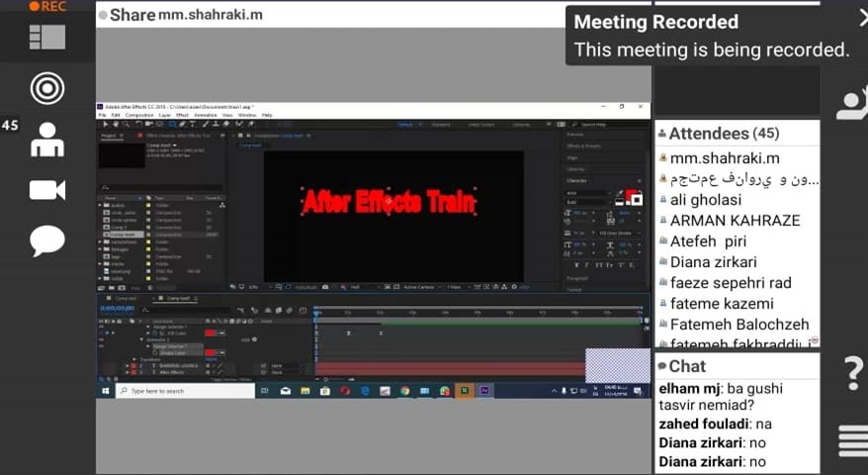Toggle the Fill Color stopwatch

click(x=155, y=333)
